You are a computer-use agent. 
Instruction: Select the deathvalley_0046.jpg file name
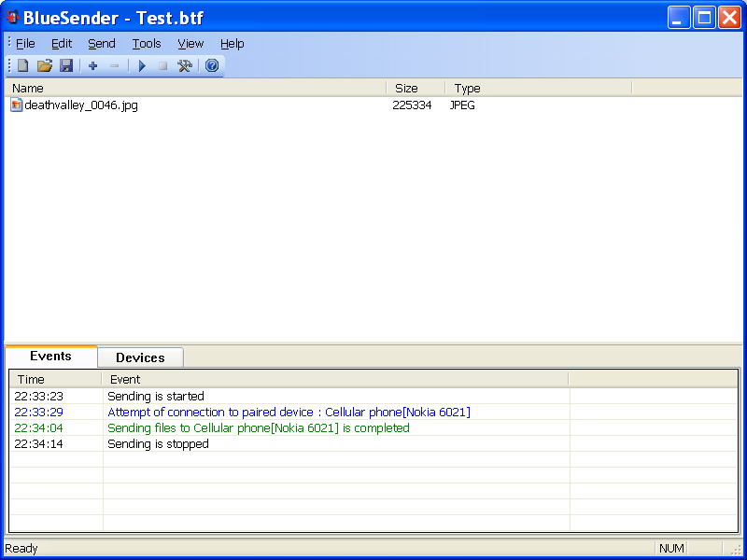click(x=81, y=105)
